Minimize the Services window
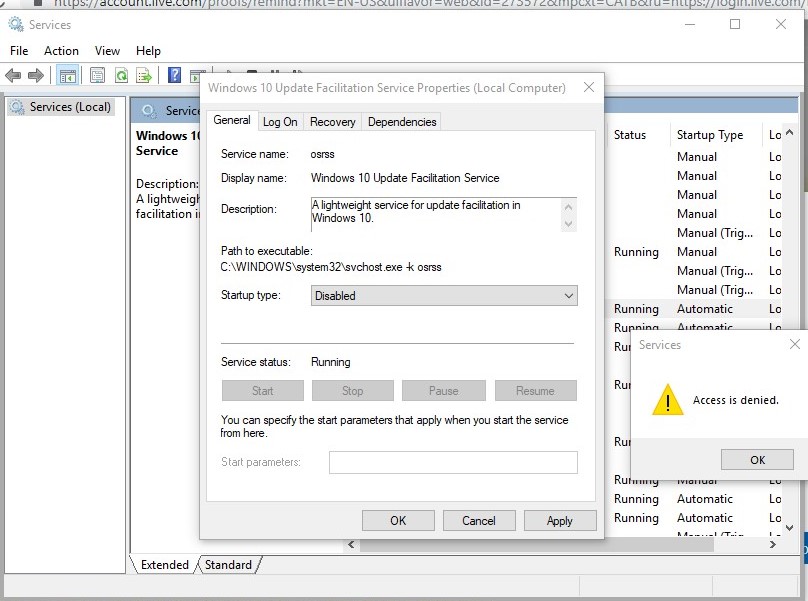808x601 pixels. 690,24
